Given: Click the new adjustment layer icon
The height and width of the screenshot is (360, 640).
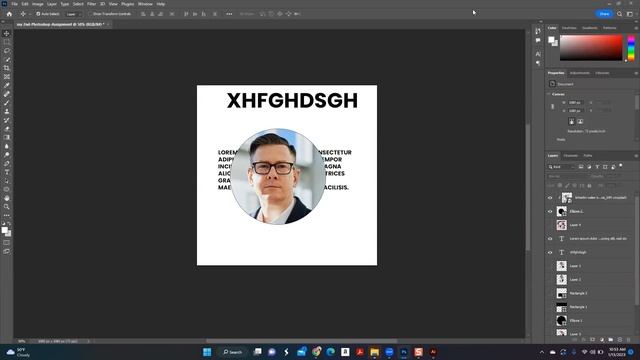Looking at the screenshot, I should coord(602,340).
